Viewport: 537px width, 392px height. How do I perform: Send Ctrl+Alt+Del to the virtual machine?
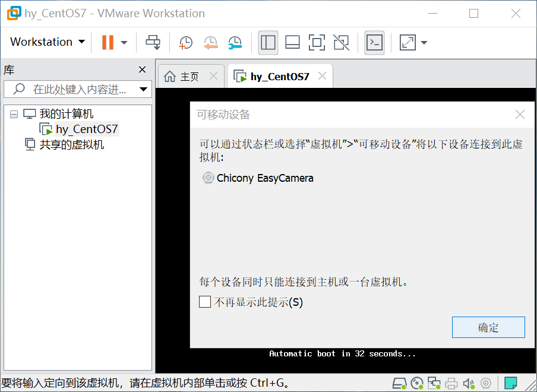pos(153,42)
